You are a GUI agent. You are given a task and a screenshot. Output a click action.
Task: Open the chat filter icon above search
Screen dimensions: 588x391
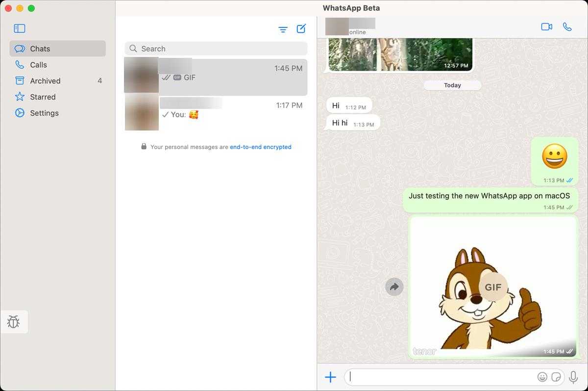pos(283,29)
